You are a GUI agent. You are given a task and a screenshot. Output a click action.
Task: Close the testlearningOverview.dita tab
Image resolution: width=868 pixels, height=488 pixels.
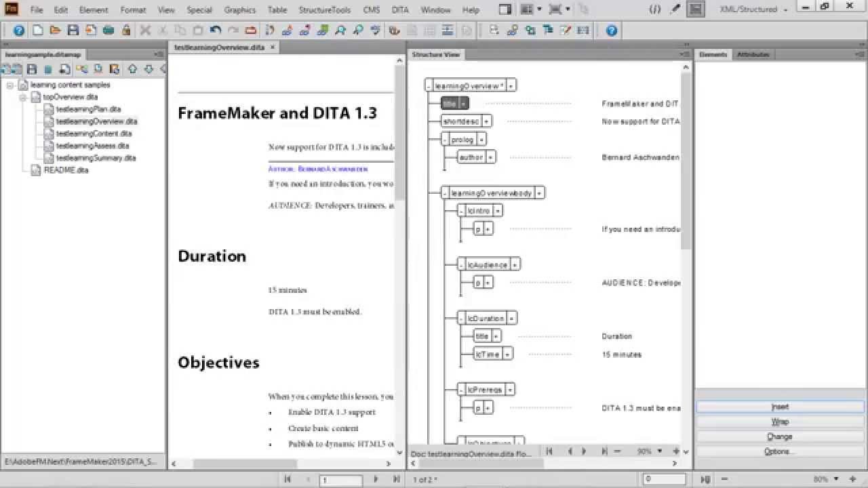click(273, 47)
